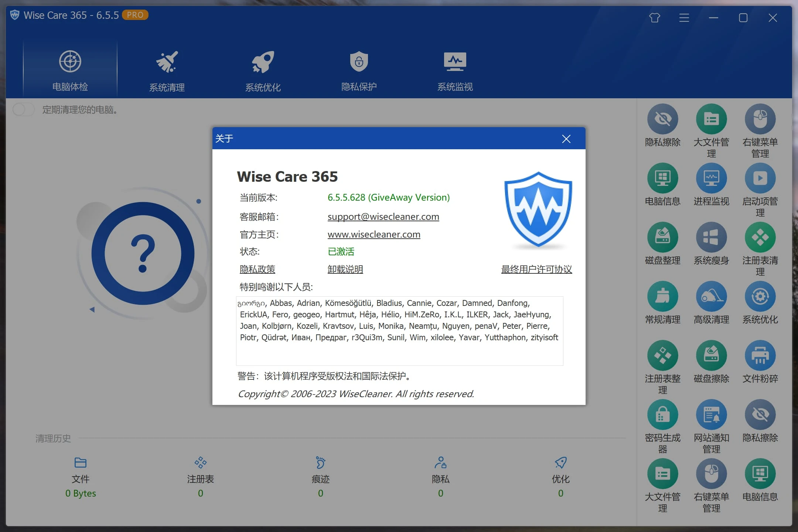Click the 痕迹 footprint history icon
Viewport: 798px width, 532px height.
click(320, 463)
